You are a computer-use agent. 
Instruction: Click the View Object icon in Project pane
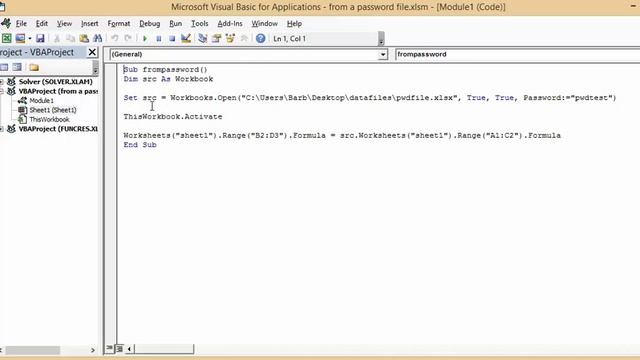(17, 67)
